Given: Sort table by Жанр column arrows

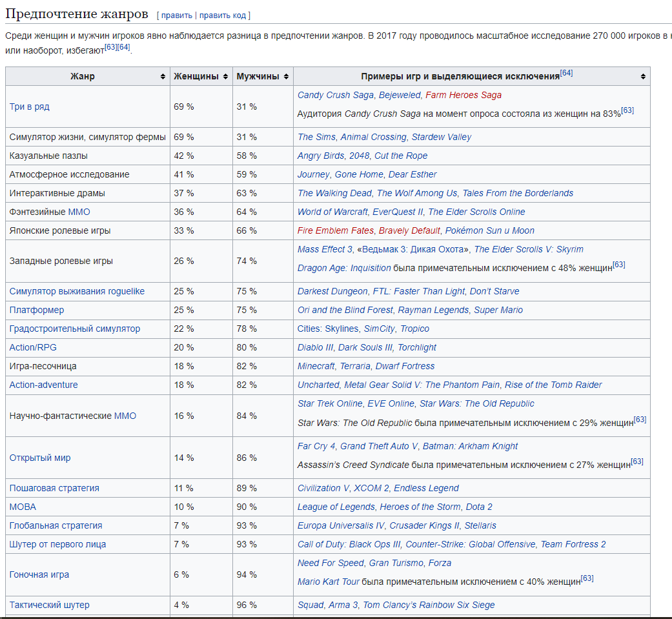Looking at the screenshot, I should 163,76.
